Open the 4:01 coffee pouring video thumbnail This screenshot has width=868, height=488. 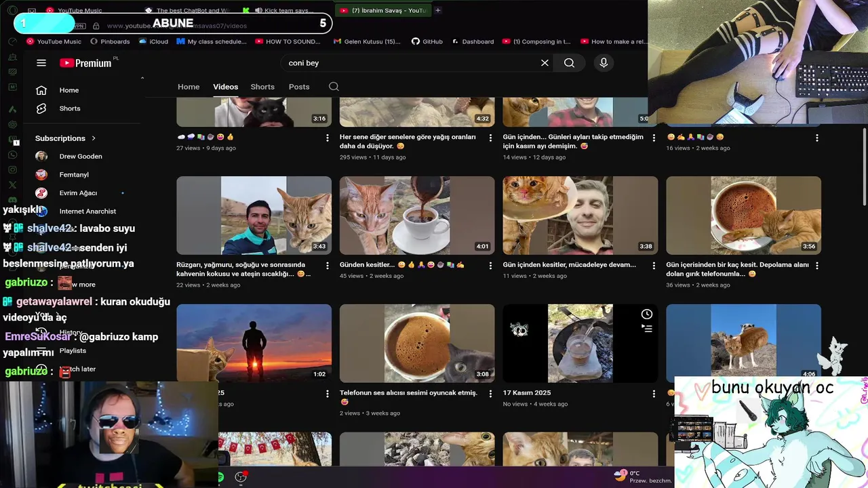[x=417, y=216]
